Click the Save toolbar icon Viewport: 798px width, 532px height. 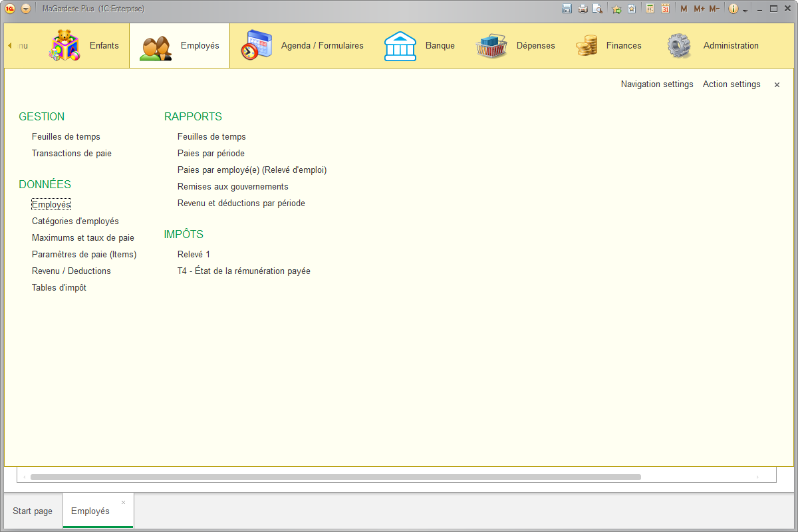[567, 9]
